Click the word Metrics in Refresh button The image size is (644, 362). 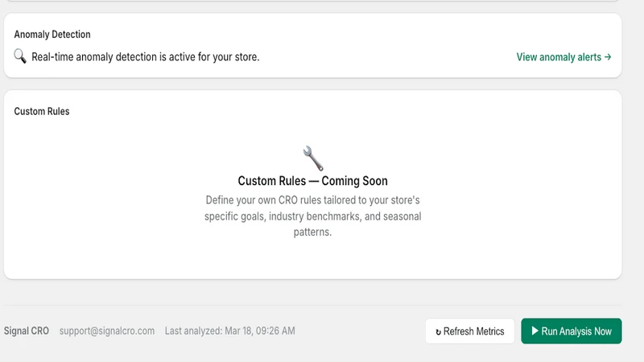pos(490,331)
